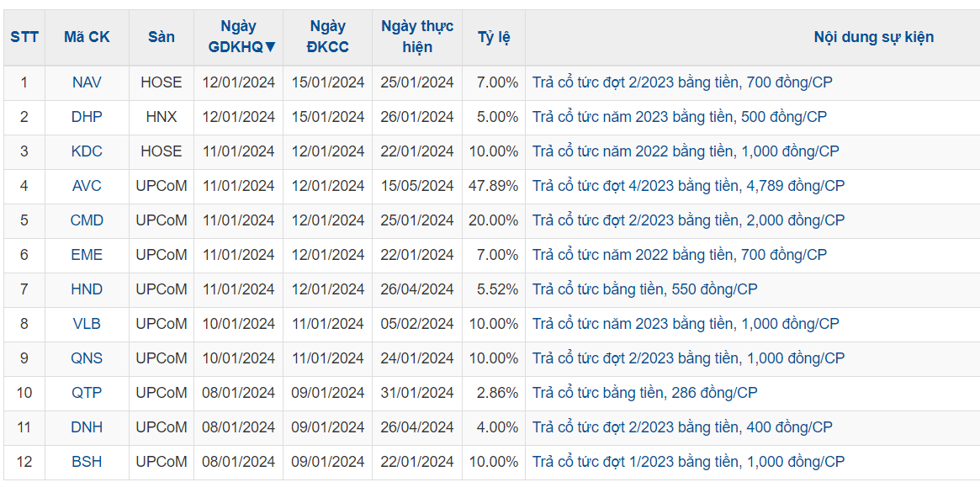
Task: Open DHP stock code link
Action: (x=87, y=117)
